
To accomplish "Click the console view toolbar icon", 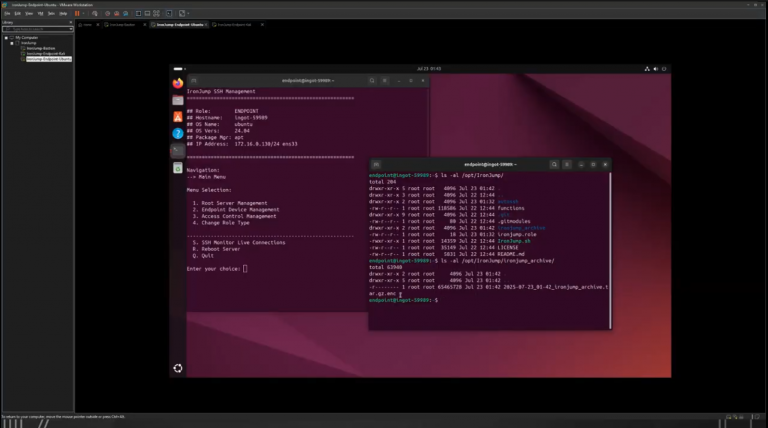I will [x=169, y=13].
